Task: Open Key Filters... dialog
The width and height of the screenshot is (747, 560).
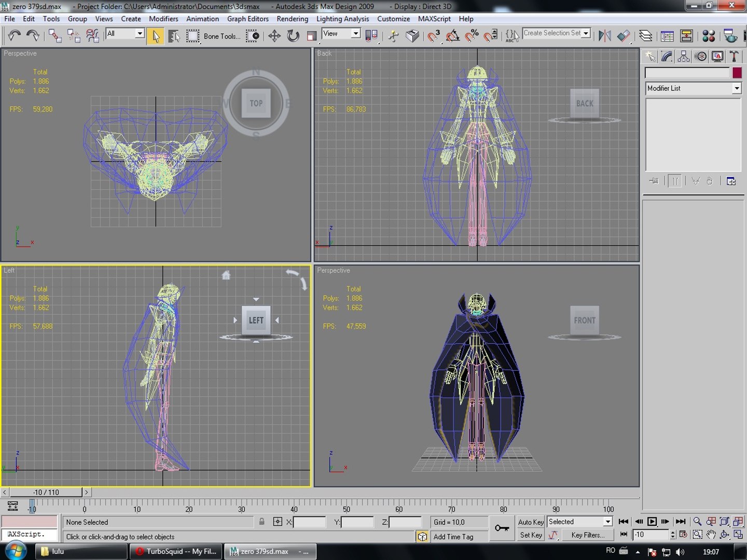Action: click(x=588, y=535)
